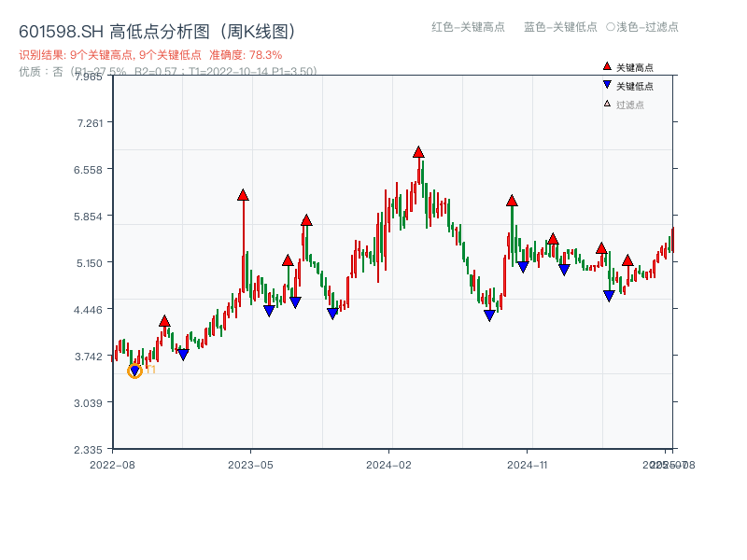Click the orange T1 label
The height and width of the screenshot is (560, 747).
coord(150,370)
